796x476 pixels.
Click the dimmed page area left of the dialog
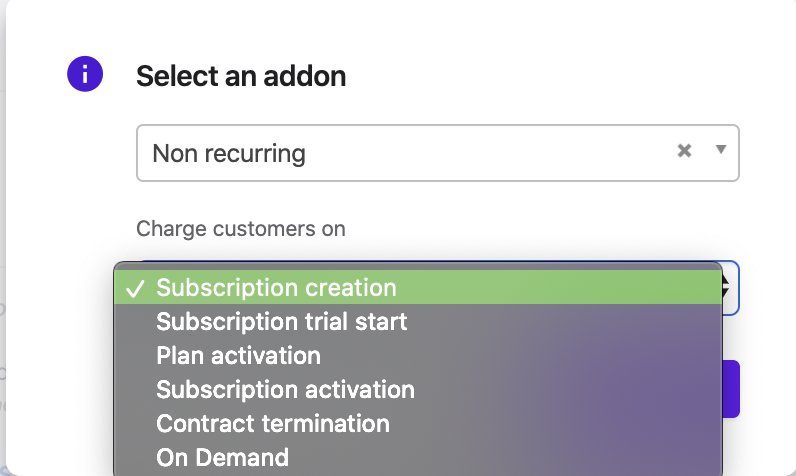(x=3, y=250)
